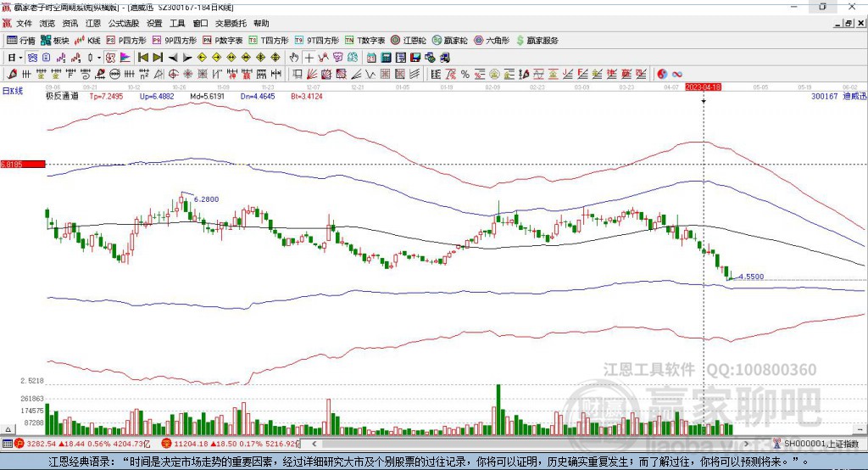
Task: Click the small up-triangle panel button
Action: coord(8,429)
